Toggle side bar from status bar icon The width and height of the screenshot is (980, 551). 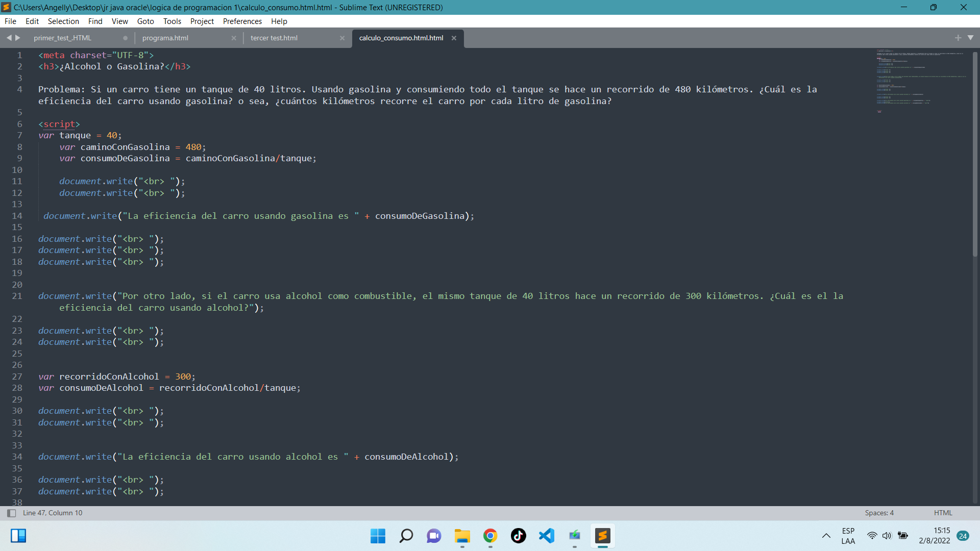point(11,513)
